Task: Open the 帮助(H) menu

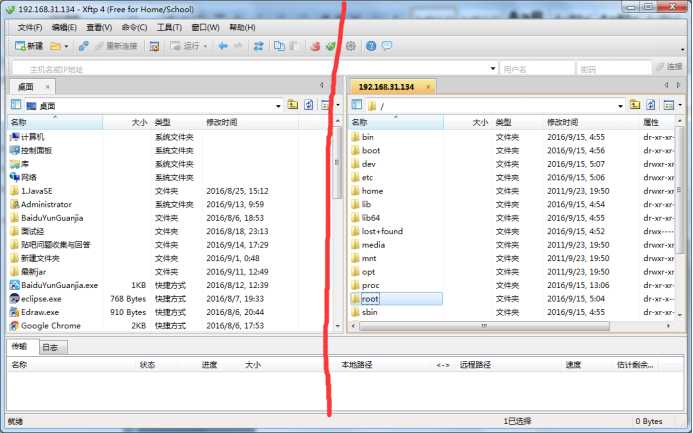Action: [242, 27]
